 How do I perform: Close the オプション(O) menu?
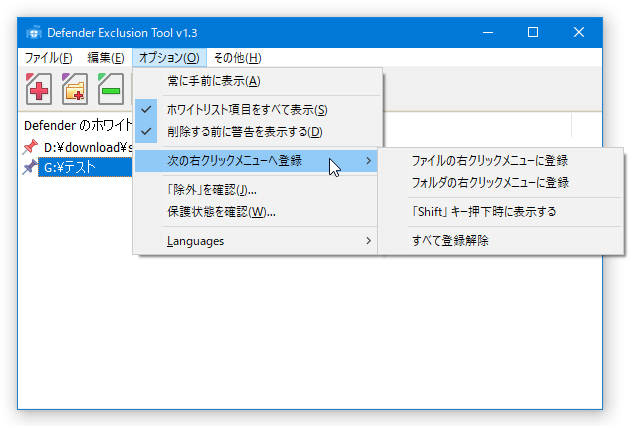pyautogui.click(x=169, y=58)
